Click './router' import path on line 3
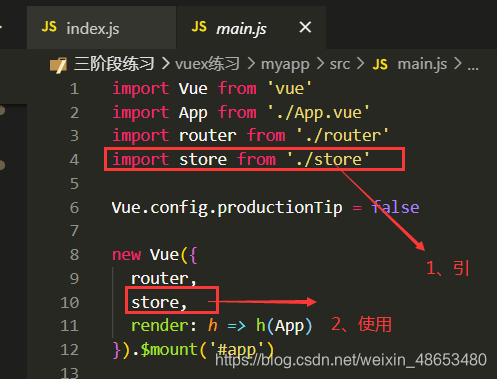The width and height of the screenshot is (497, 379). tap(343, 136)
